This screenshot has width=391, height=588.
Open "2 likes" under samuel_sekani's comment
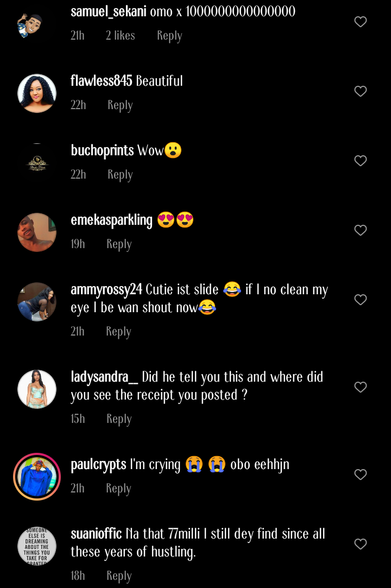120,35
